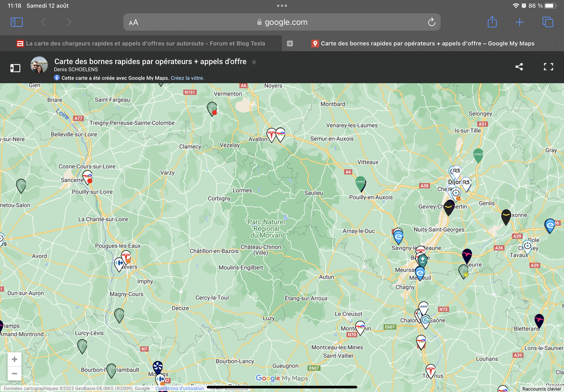The height and width of the screenshot is (392, 564).
Task: Click the Saulieu town label
Action: point(314,193)
